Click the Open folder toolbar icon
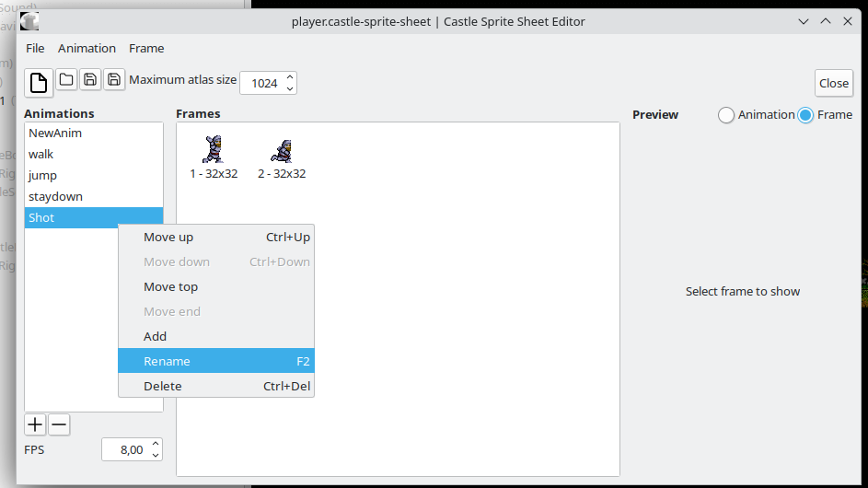Screen dimensions: 868x488 coord(66,80)
